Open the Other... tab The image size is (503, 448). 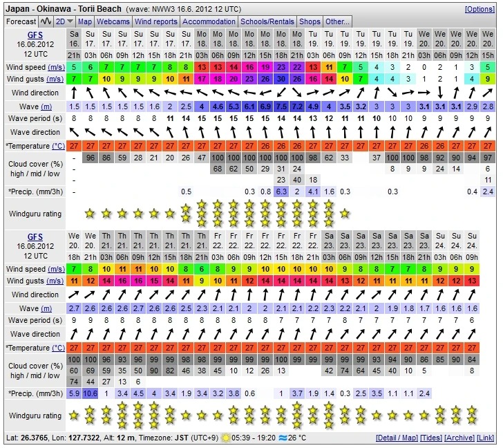(x=337, y=21)
